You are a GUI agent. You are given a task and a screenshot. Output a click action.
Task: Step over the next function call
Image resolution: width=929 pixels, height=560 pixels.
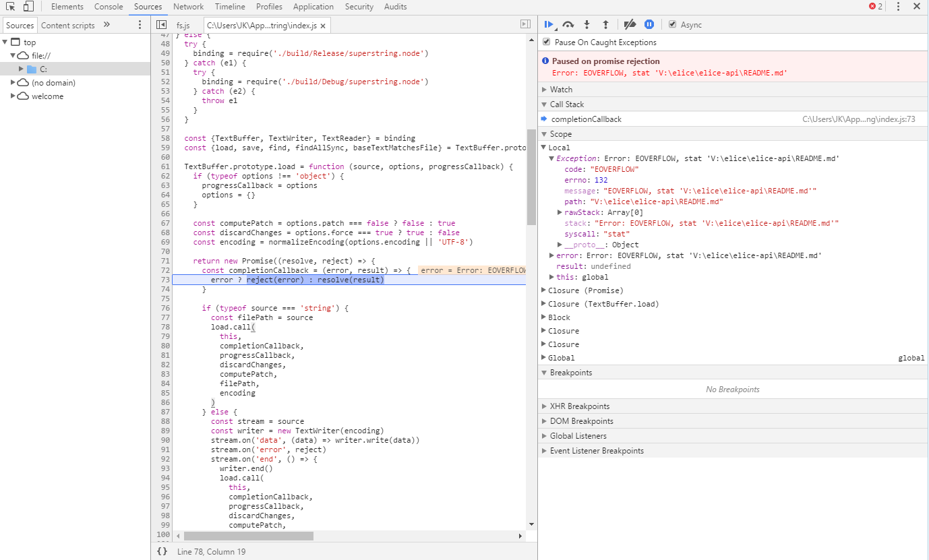(x=567, y=24)
